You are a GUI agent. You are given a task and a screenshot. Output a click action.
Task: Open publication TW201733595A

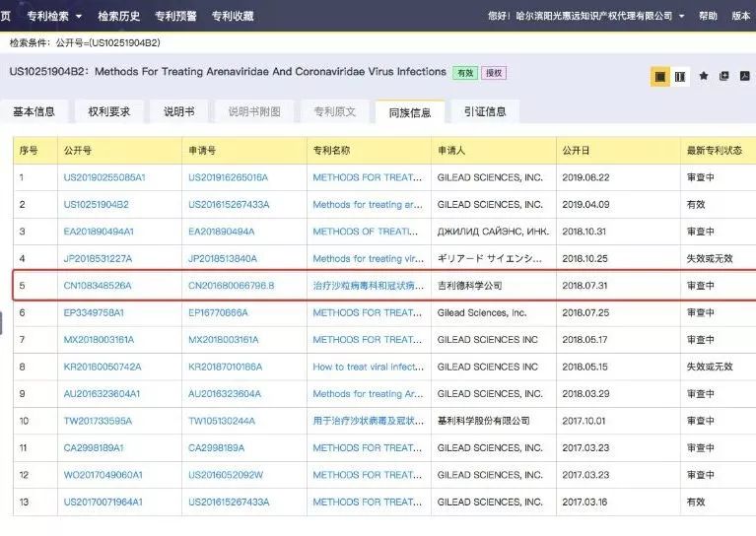98,421
